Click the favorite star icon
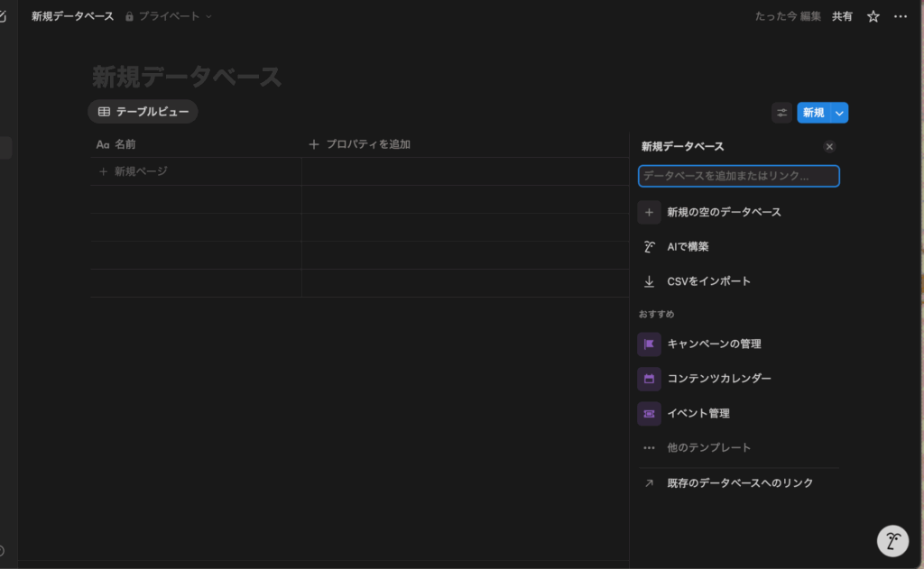This screenshot has width=924, height=569. click(873, 16)
